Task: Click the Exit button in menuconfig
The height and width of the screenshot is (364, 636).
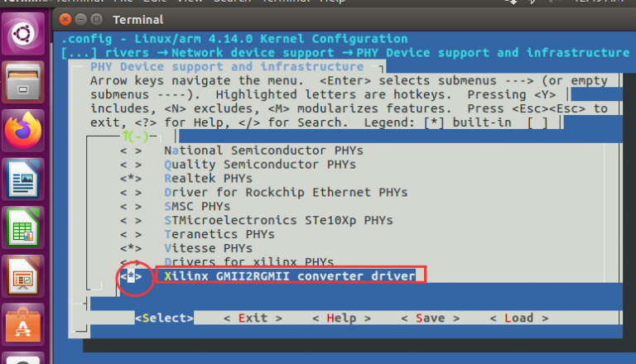Action: pos(253,318)
